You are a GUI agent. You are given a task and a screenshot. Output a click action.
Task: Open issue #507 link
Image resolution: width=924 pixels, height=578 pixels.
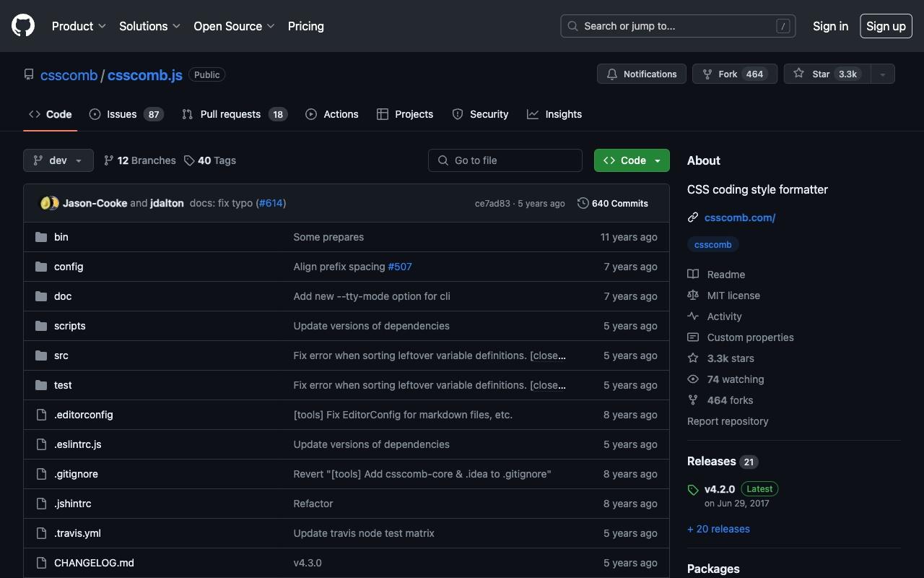(400, 267)
